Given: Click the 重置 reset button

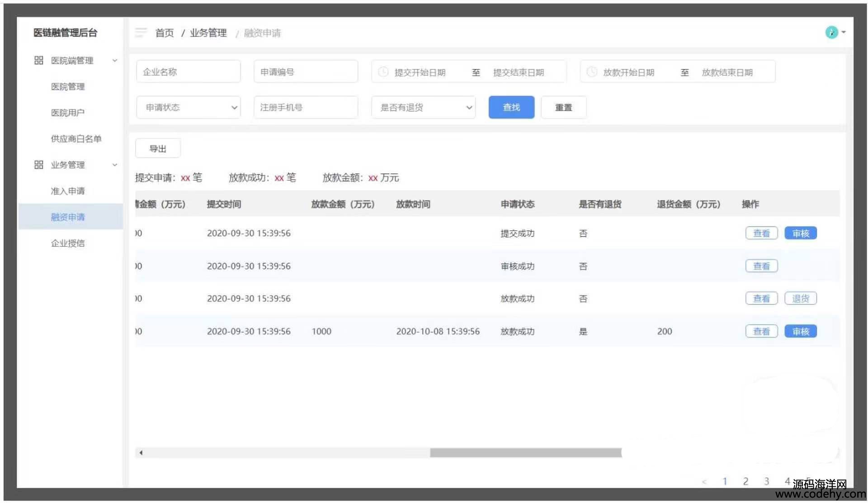Looking at the screenshot, I should 564,108.
